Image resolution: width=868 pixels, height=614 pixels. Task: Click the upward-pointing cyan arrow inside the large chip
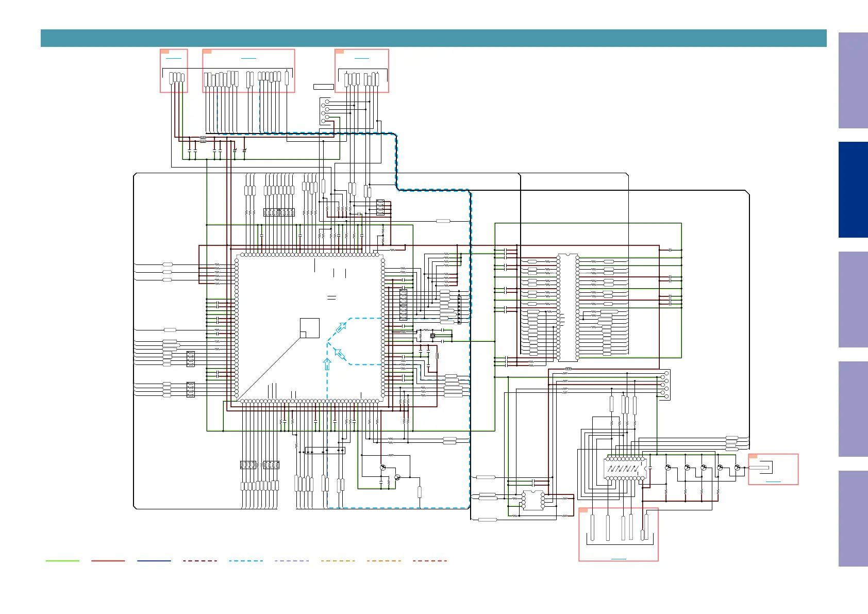[x=327, y=364]
